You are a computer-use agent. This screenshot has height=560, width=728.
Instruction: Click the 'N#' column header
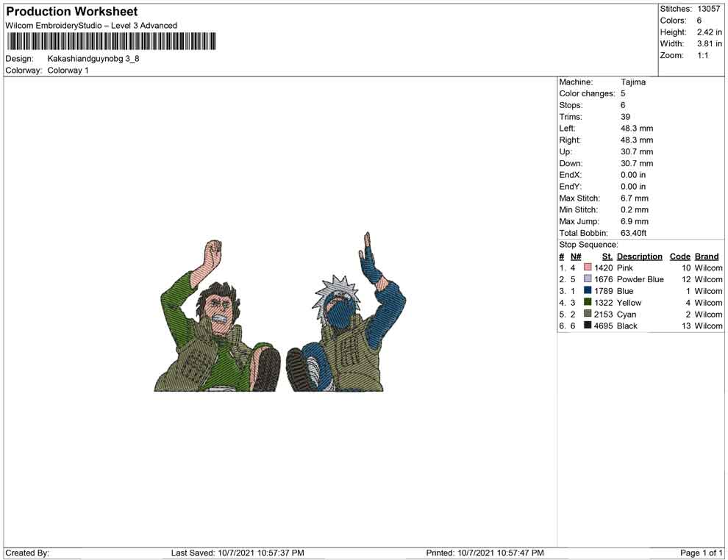[x=576, y=256]
